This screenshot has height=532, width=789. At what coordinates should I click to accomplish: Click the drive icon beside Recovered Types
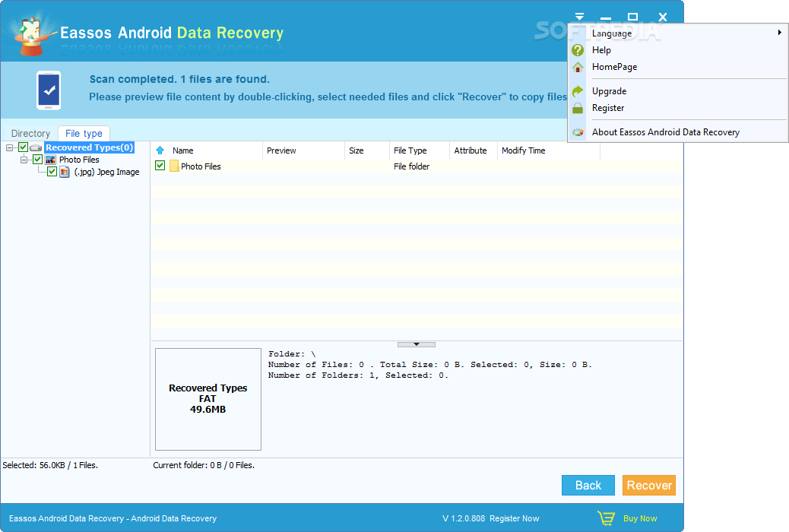pos(36,147)
